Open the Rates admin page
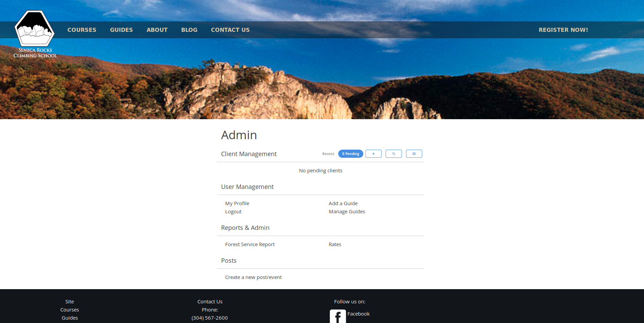 pyautogui.click(x=335, y=244)
